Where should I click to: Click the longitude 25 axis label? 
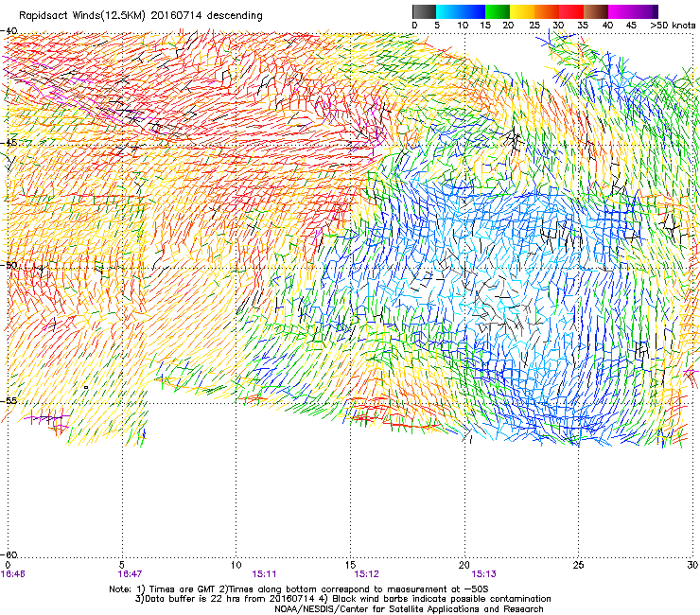coord(579,565)
